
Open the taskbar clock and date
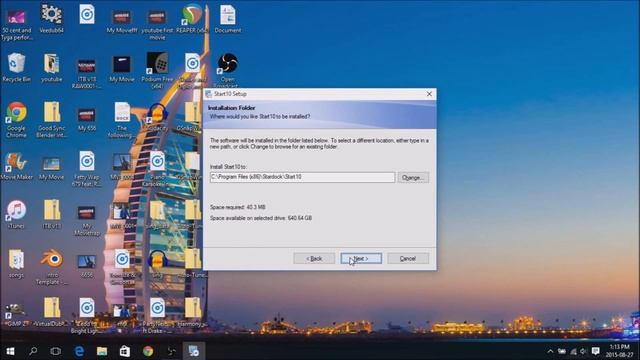[x=619, y=351]
